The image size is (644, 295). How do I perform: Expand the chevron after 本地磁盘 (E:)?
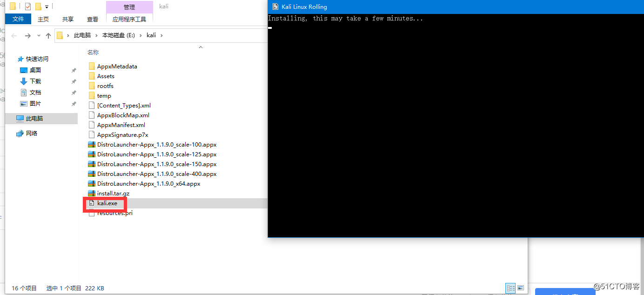[x=140, y=35]
